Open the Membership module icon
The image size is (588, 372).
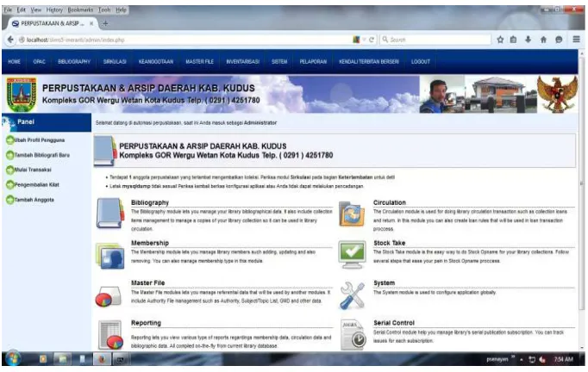pos(110,257)
